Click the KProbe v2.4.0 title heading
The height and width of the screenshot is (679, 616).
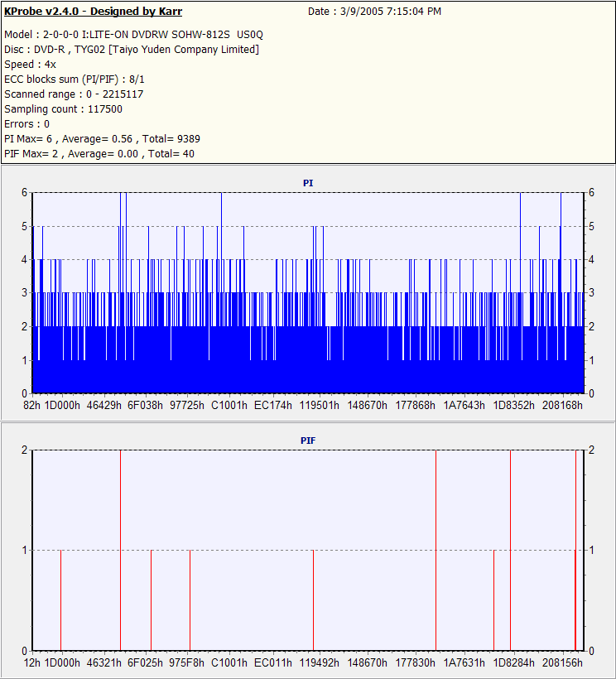click(x=93, y=12)
